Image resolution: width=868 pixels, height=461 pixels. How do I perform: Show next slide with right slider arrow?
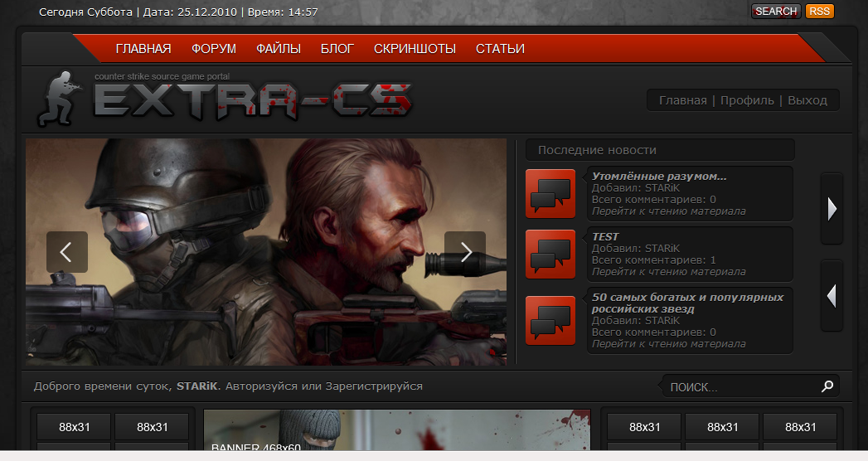[465, 252]
